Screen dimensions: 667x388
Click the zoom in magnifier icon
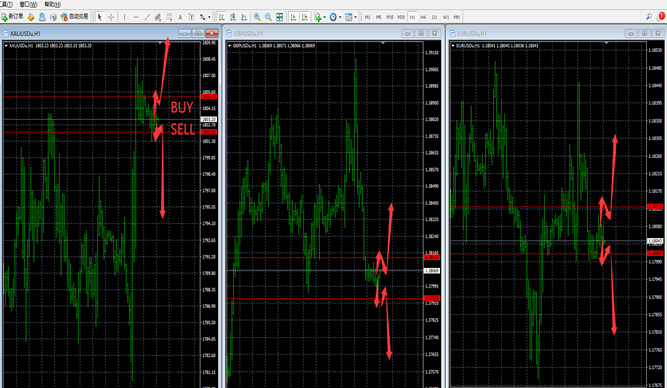(x=257, y=17)
